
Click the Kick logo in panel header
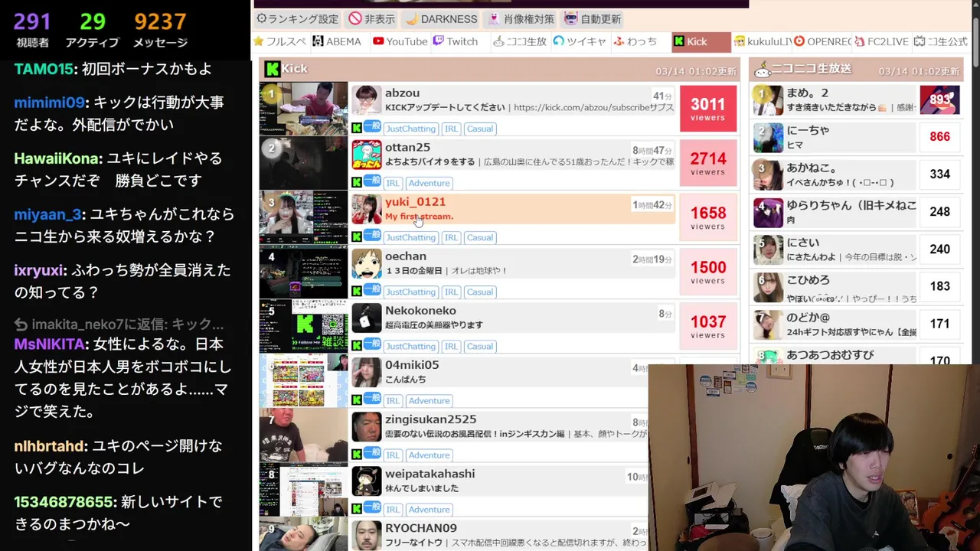tap(272, 69)
